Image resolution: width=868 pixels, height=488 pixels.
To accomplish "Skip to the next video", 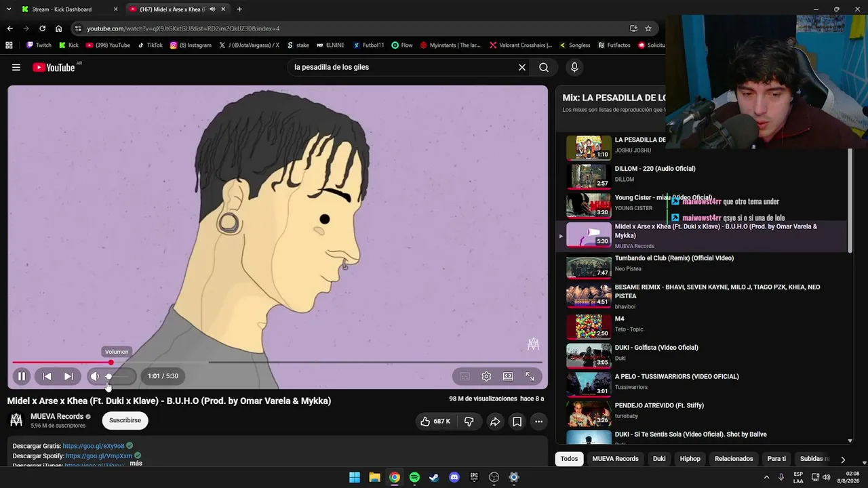I will pyautogui.click(x=68, y=376).
